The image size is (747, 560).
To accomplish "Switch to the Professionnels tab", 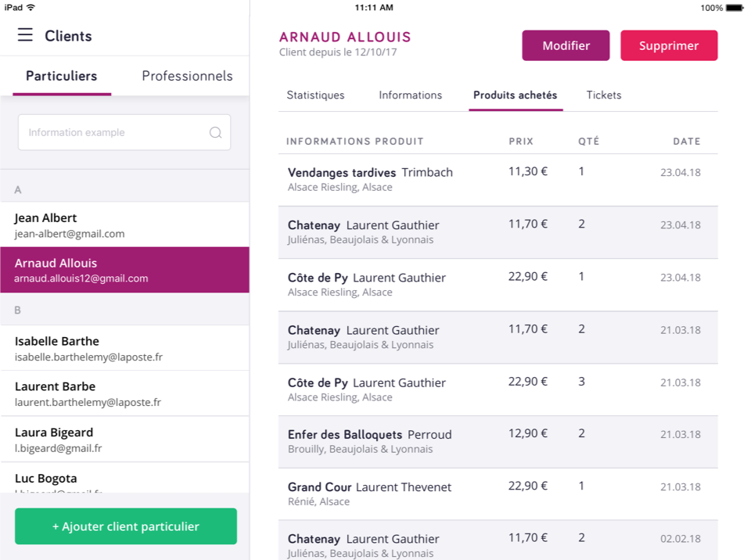I will click(187, 76).
